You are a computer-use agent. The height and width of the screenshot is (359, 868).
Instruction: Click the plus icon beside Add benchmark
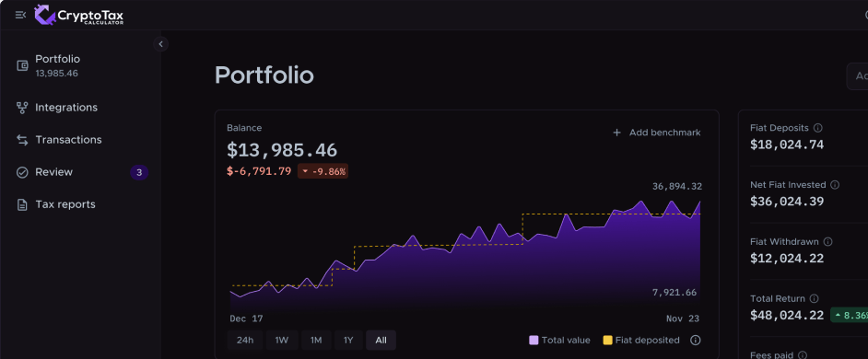pos(616,133)
